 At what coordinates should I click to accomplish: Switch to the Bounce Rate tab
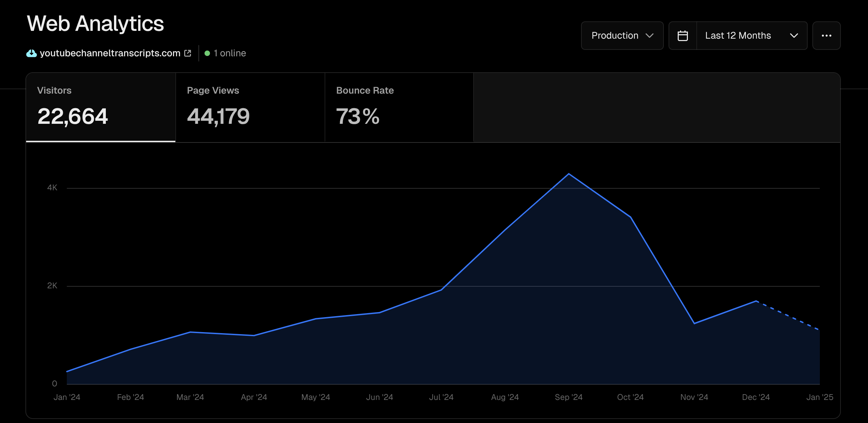pyautogui.click(x=399, y=107)
